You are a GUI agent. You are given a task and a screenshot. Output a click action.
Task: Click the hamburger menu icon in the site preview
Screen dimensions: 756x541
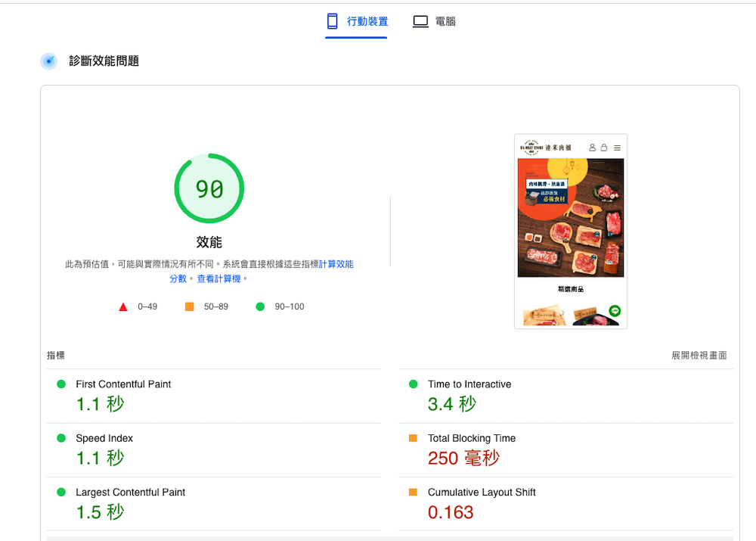[617, 148]
